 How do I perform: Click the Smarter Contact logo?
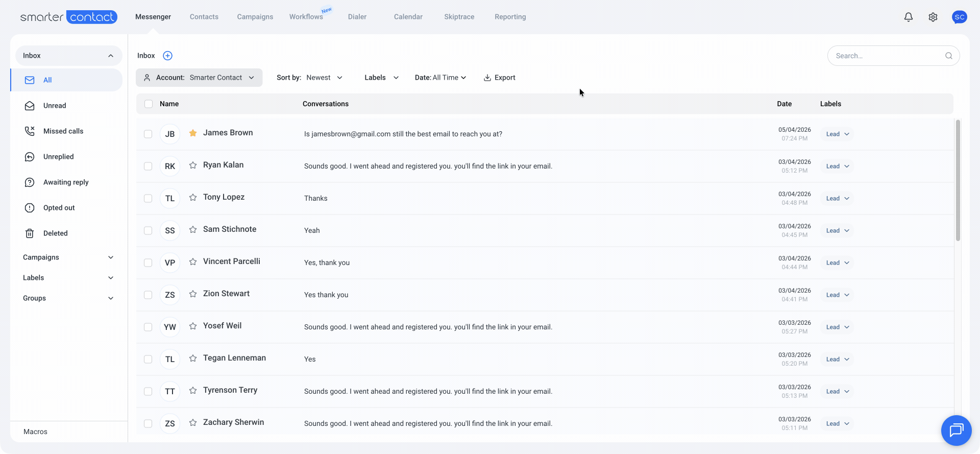pyautogui.click(x=69, y=17)
